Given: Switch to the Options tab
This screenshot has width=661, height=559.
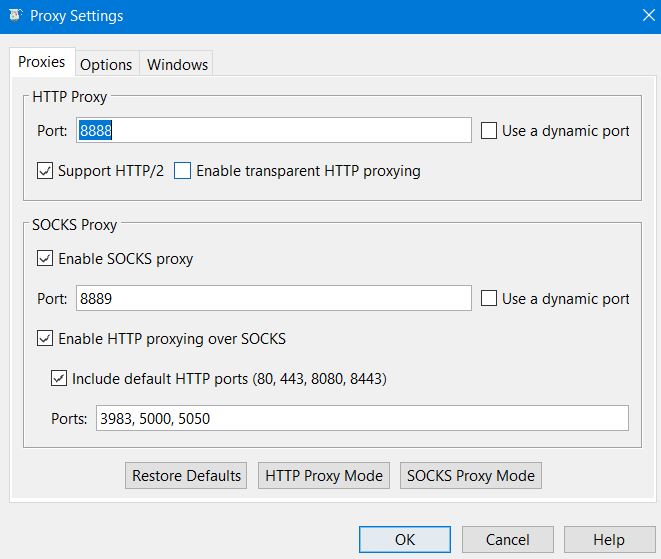Looking at the screenshot, I should point(106,64).
